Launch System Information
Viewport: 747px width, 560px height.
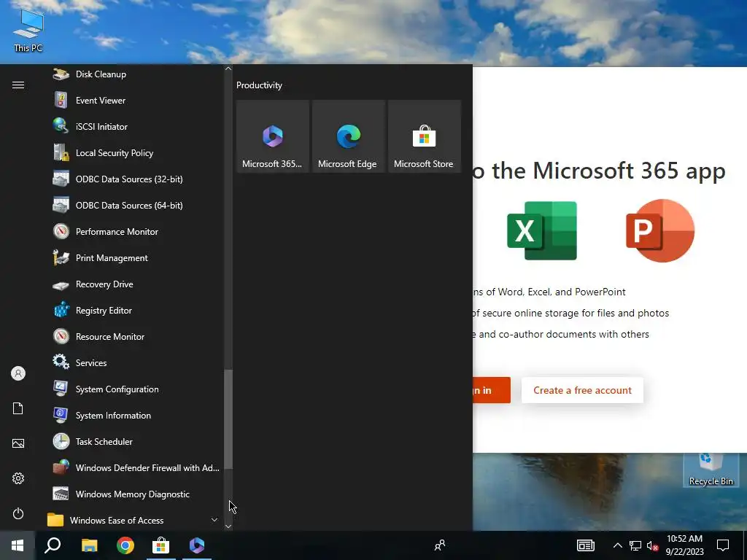point(133,415)
